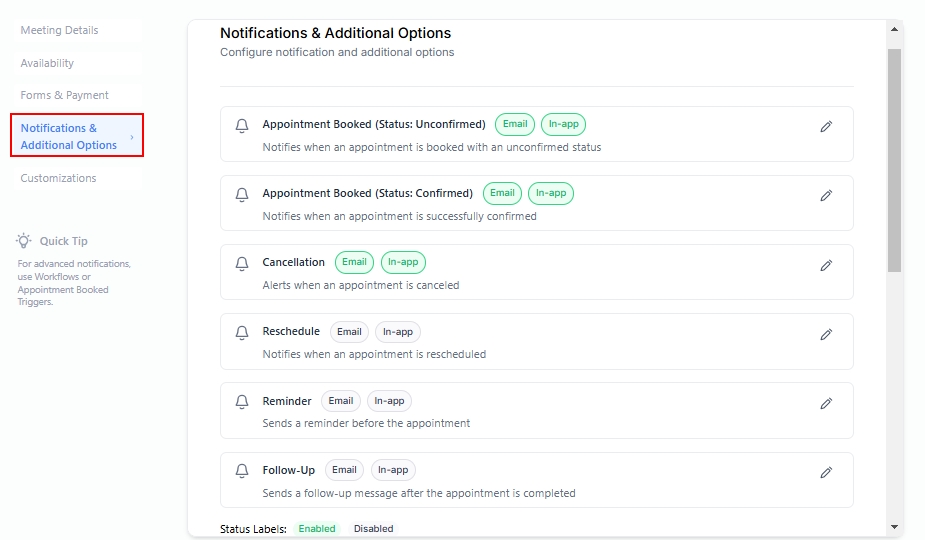Viewport: 925px width, 540px height.
Task: Expand chevron on Notifications & Additional Options
Action: (132, 137)
